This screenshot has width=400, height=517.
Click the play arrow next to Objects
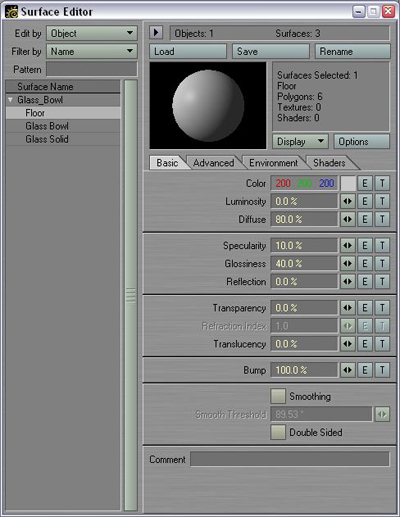click(156, 33)
